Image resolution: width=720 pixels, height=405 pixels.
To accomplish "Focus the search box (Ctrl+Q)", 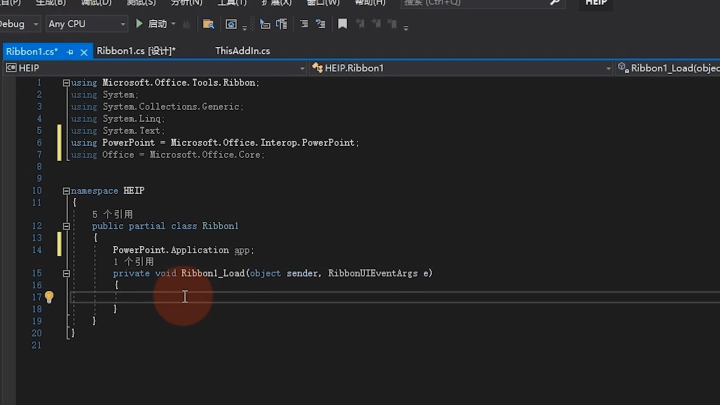I will click(x=476, y=3).
